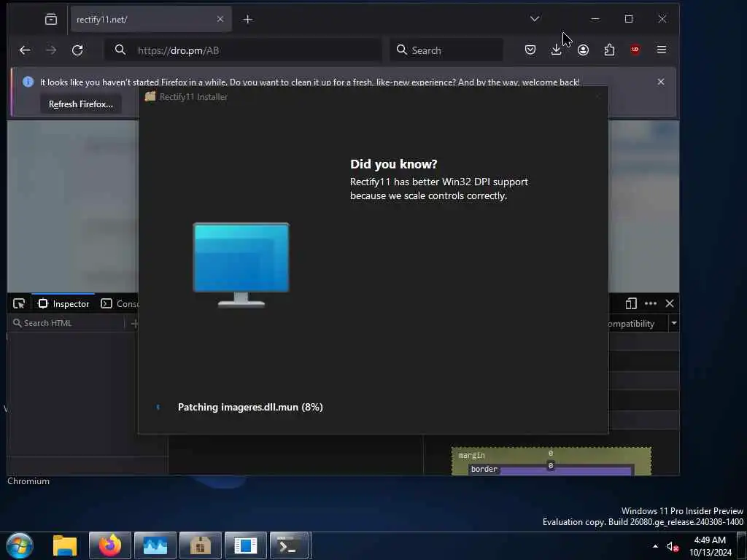Image resolution: width=747 pixels, height=560 pixels.
Task: Open the Rectify11 installer box taskbar icon
Action: click(201, 545)
